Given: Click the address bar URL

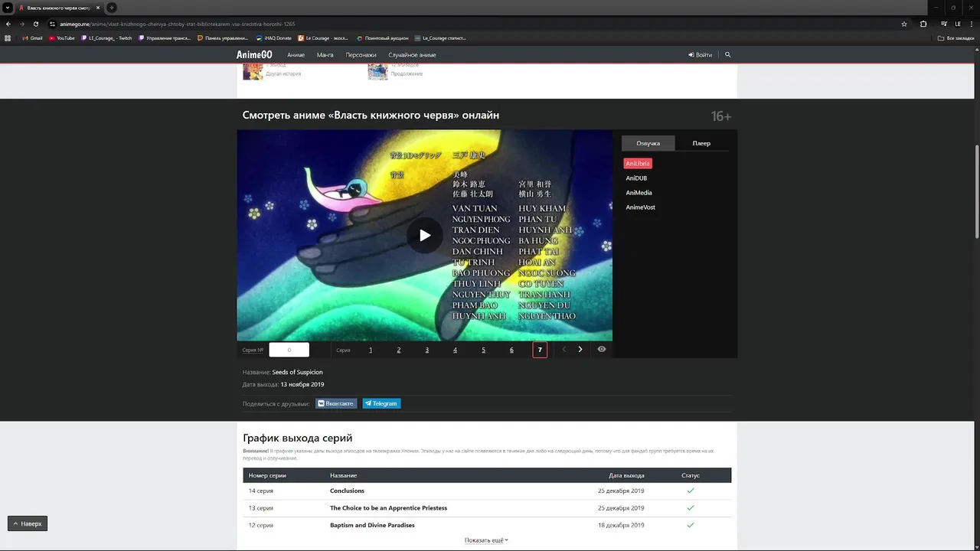Looking at the screenshot, I should 177,24.
